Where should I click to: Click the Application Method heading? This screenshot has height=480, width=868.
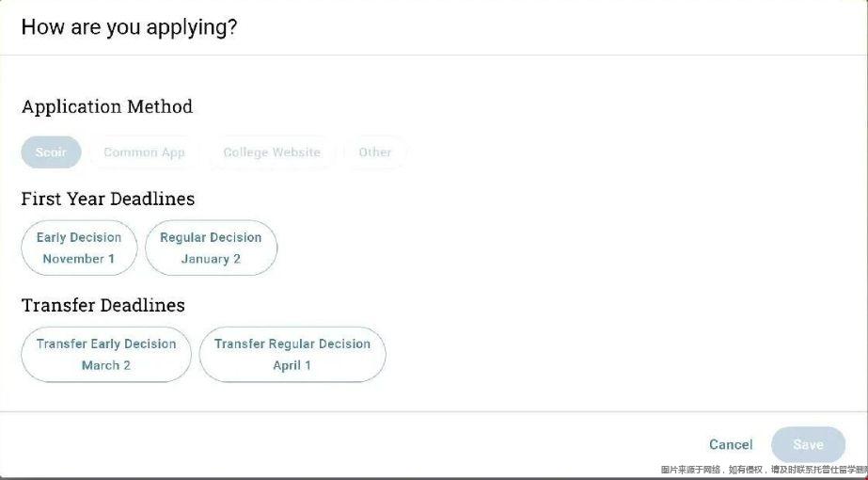pyautogui.click(x=107, y=106)
